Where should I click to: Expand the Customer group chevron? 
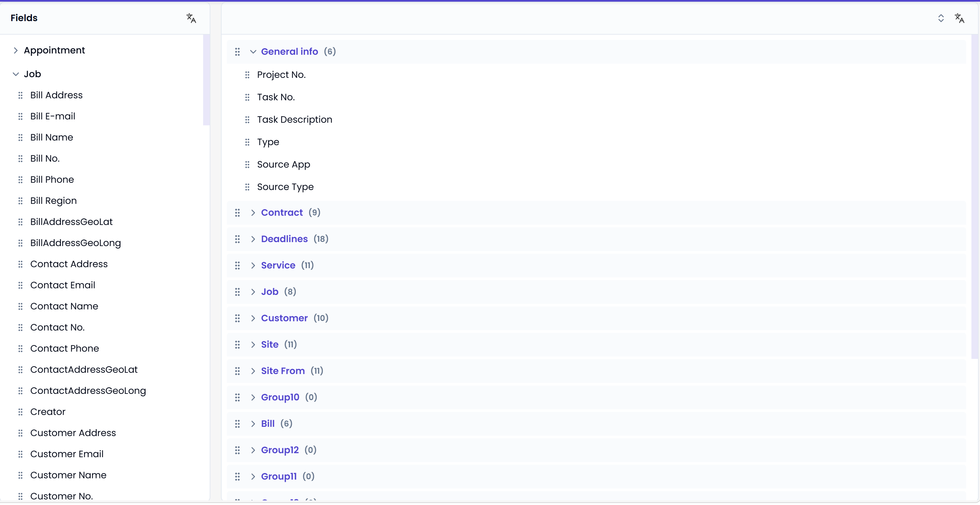253,318
